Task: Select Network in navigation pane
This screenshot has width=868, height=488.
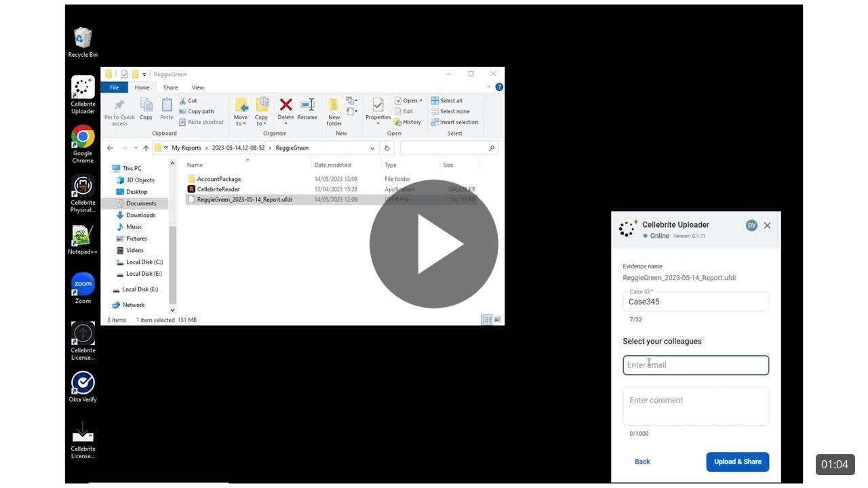Action: [x=128, y=305]
